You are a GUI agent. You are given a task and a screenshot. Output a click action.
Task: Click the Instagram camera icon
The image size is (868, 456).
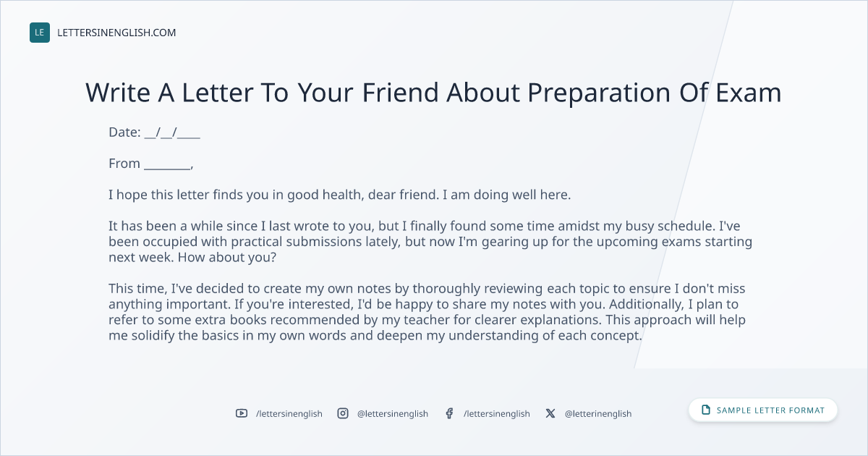[x=343, y=413]
